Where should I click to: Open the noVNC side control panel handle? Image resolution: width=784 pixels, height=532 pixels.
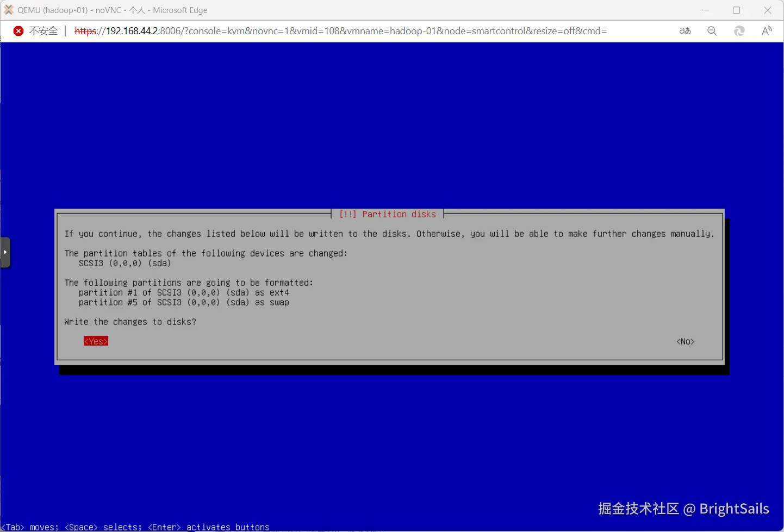[x=5, y=252]
